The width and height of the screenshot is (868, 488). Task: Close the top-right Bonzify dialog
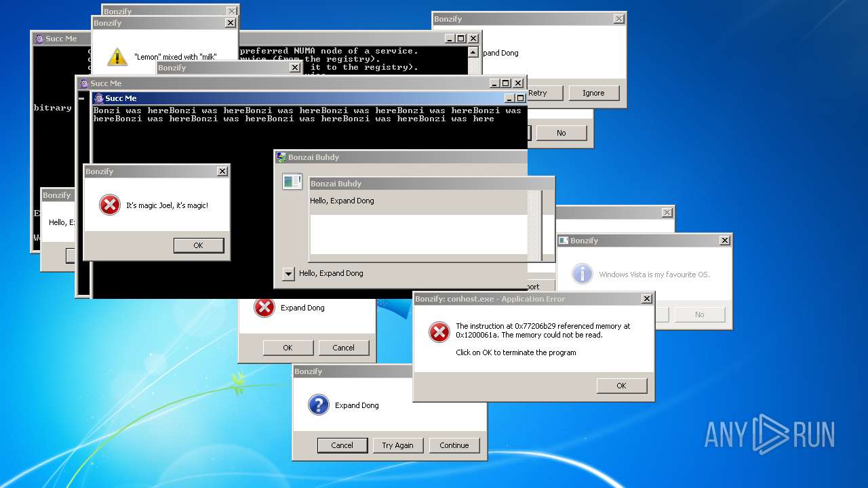click(x=618, y=19)
